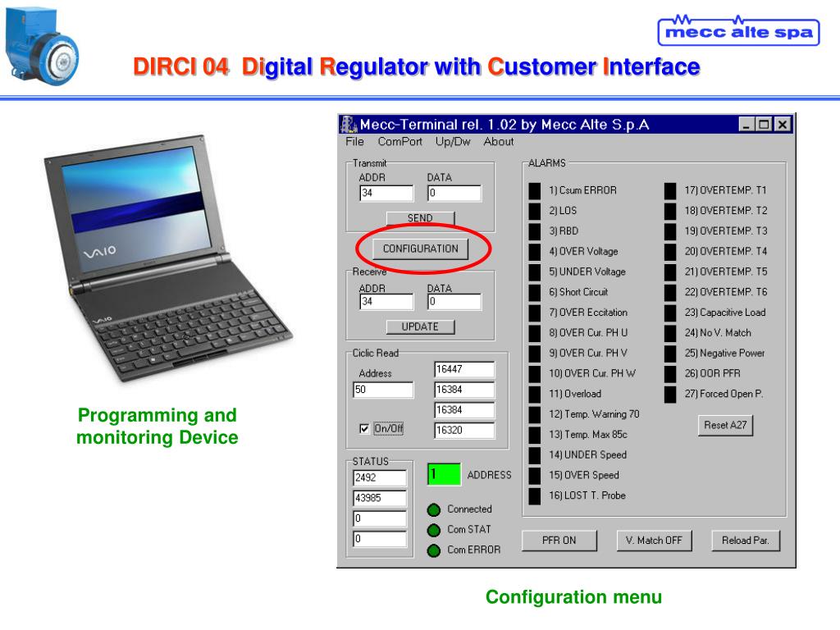Screen dimensions: 840x630
Task: Click the green ADDRESS indicator box
Action: tap(444, 475)
